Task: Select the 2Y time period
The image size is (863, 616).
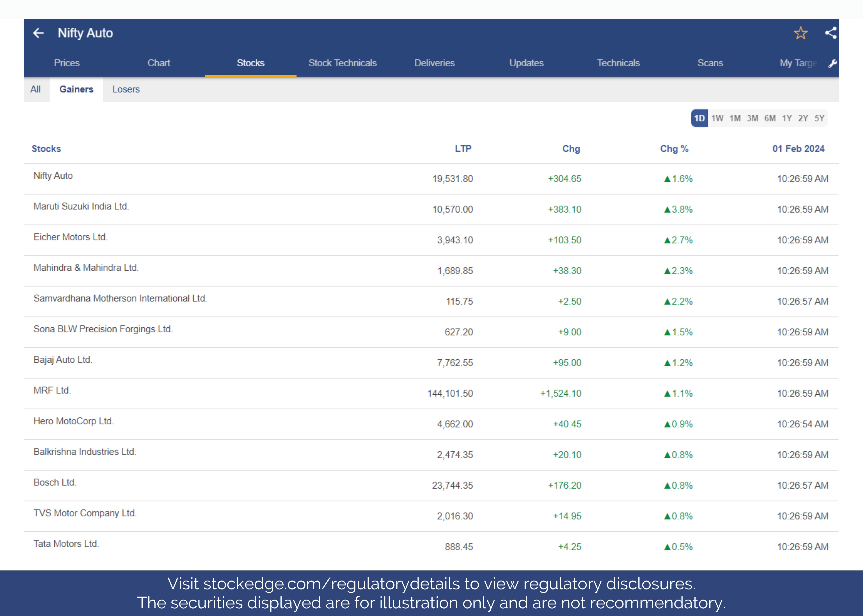Action: point(803,118)
